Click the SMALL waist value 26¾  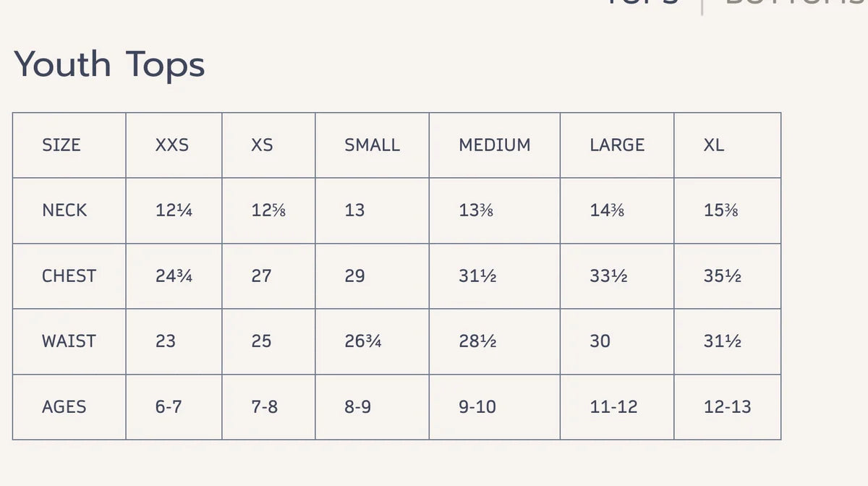363,341
